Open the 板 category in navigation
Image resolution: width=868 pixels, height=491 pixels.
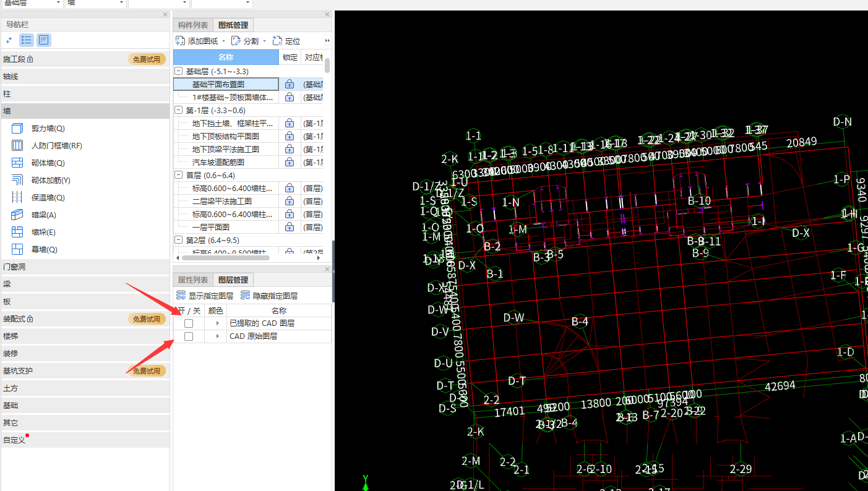point(85,302)
